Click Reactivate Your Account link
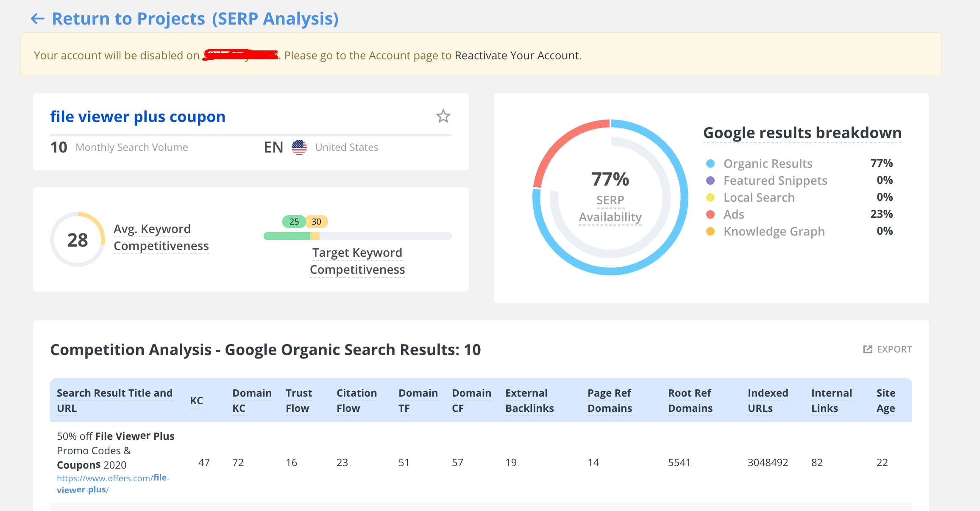 (517, 56)
